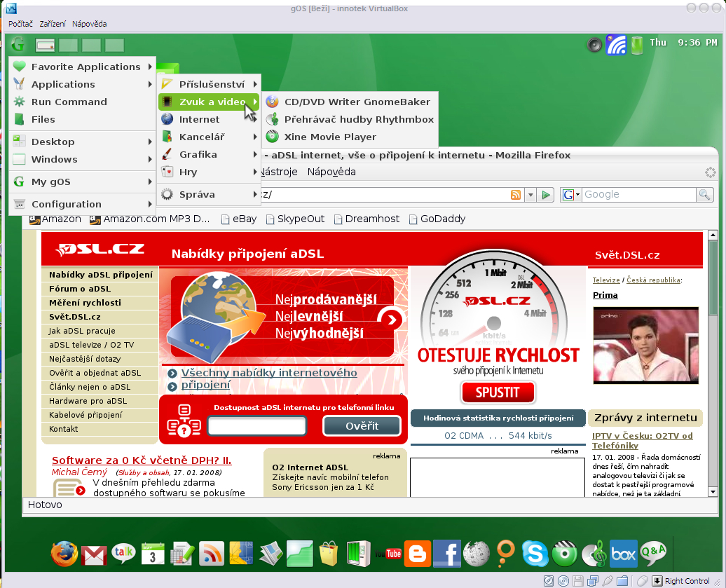The height and width of the screenshot is (588, 726).
Task: Open Firefox Nápověda menu
Action: 331,172
